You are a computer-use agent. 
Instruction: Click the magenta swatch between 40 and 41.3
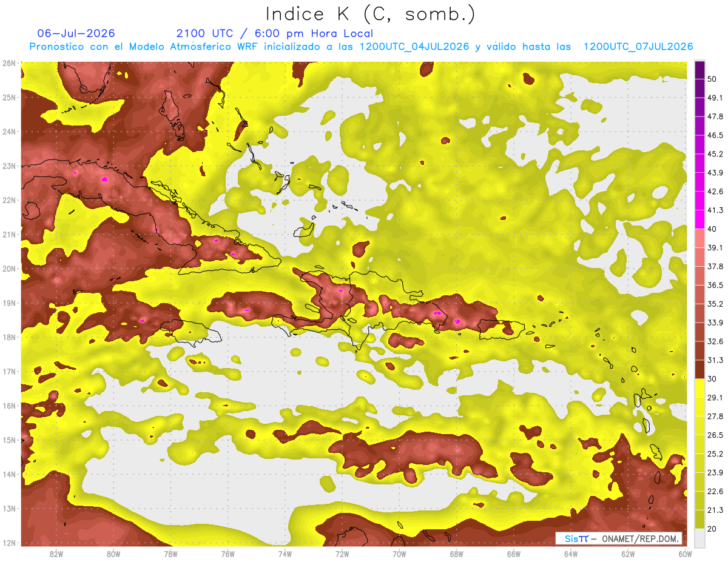(699, 219)
